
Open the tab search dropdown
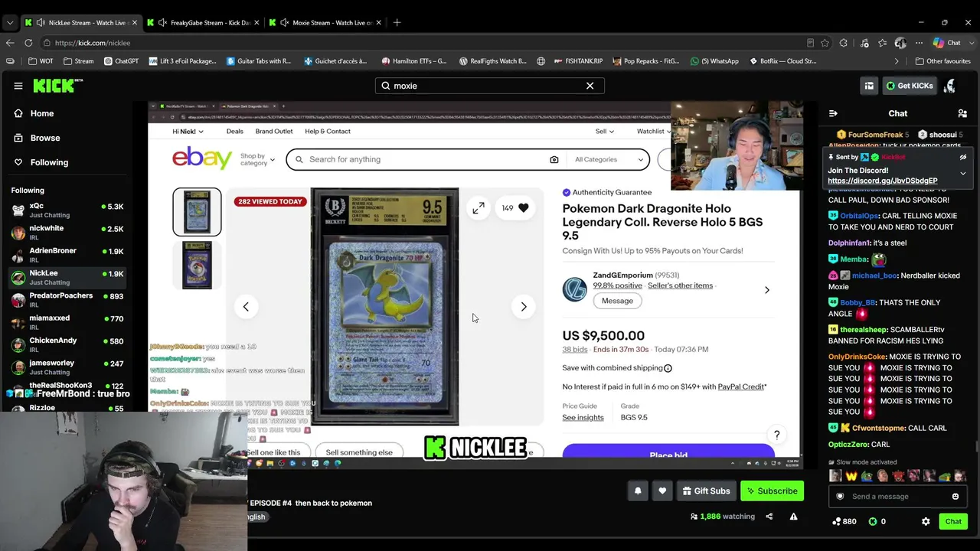click(9, 22)
